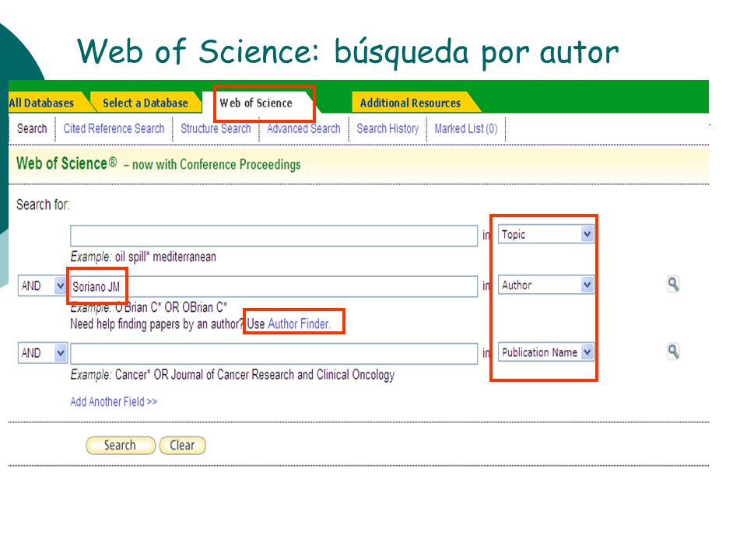747x560 pixels.
Task: Click the Clear button
Action: pyautogui.click(x=182, y=445)
